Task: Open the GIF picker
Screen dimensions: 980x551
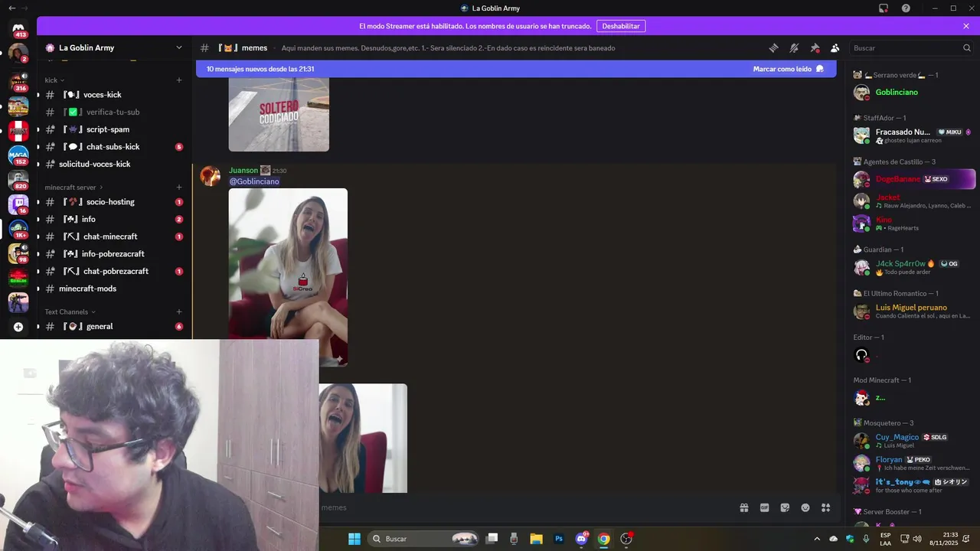Action: click(x=764, y=507)
